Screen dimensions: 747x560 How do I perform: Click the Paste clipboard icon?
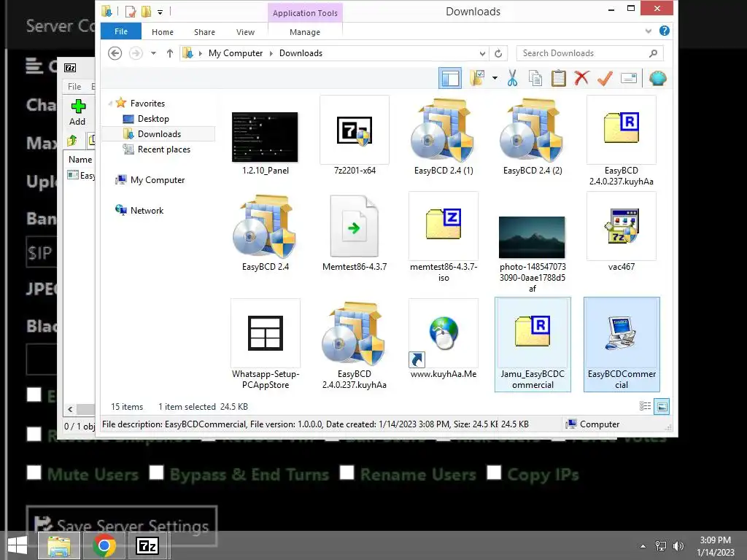pyautogui.click(x=558, y=78)
